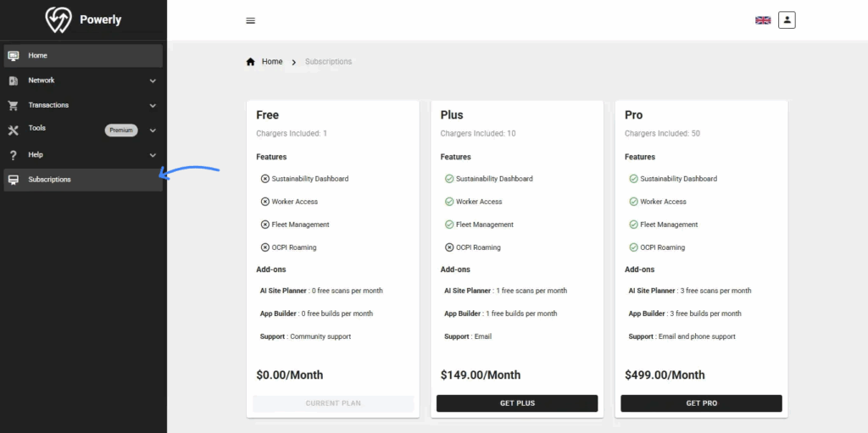Expand the Tools menu chevron
This screenshot has height=433, width=868.
point(153,130)
